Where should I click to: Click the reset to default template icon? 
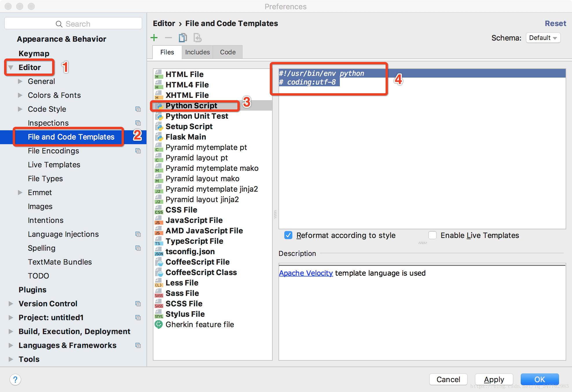pyautogui.click(x=197, y=38)
